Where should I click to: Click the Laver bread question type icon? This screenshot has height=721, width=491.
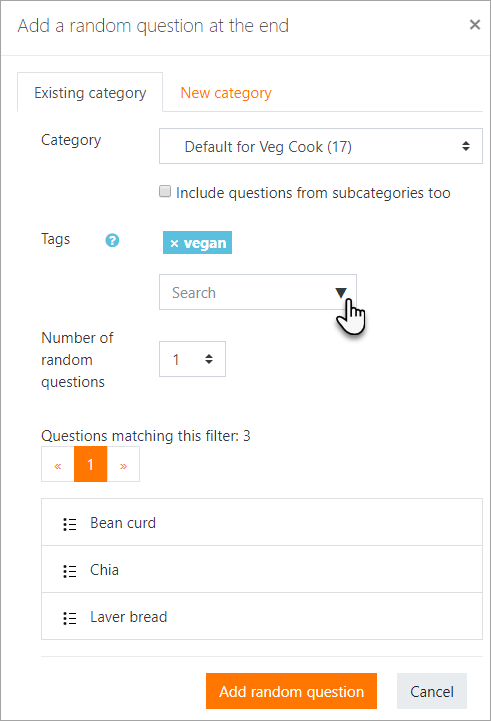pos(69,618)
